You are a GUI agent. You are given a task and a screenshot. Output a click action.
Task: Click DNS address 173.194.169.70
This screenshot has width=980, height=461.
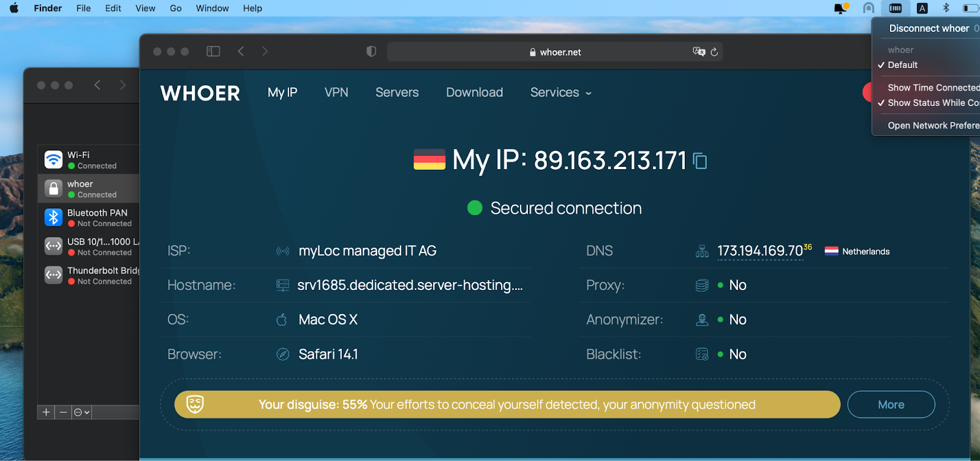(760, 251)
